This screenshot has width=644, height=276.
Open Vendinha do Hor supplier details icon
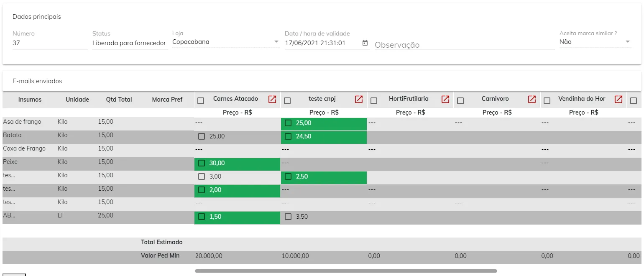coord(618,100)
